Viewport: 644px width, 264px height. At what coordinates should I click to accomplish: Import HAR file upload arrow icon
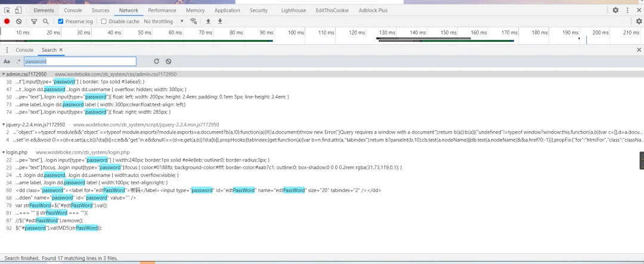tap(208, 21)
